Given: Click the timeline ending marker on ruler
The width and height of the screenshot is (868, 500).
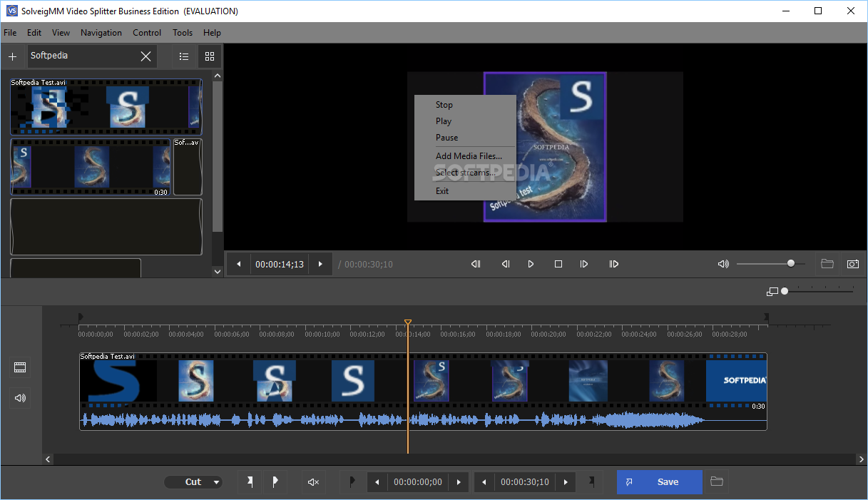Looking at the screenshot, I should 766,317.
